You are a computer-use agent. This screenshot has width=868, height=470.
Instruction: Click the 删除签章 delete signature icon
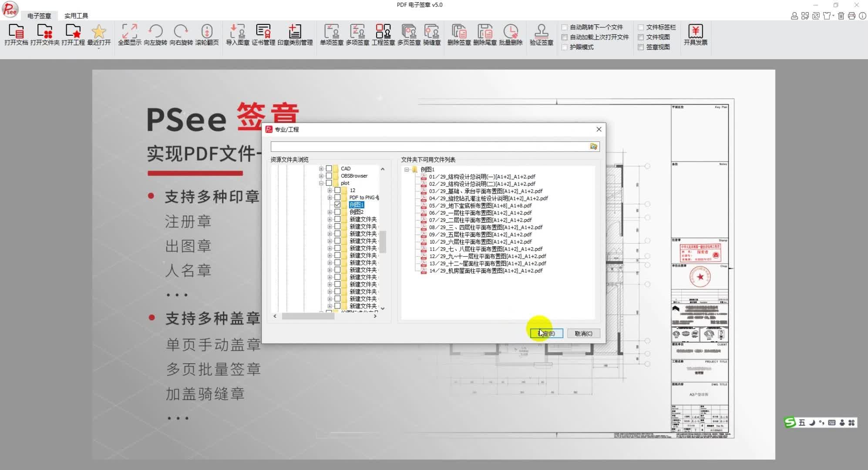459,31
